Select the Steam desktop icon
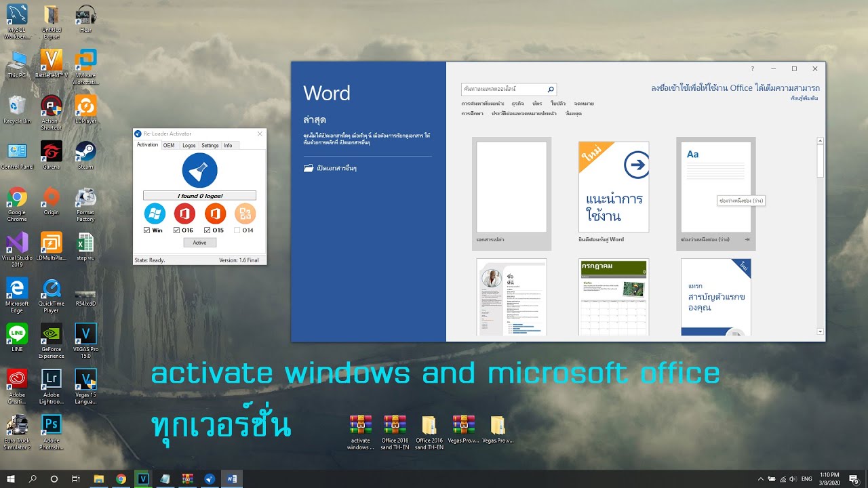The width and height of the screenshot is (868, 488). click(x=85, y=155)
